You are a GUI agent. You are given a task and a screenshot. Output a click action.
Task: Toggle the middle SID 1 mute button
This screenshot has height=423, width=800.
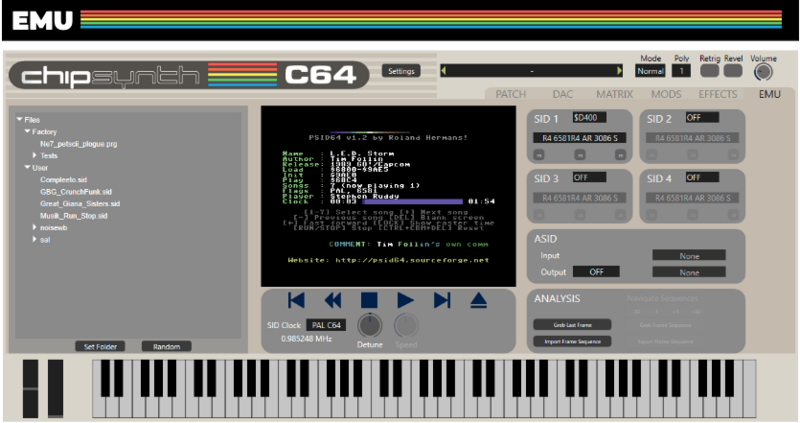pyautogui.click(x=580, y=155)
